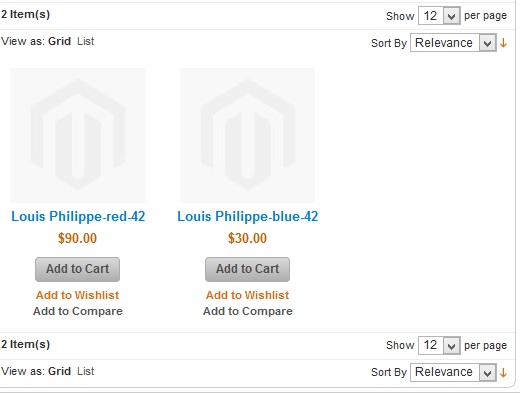Image resolution: width=520 pixels, height=393 pixels.
Task: Add Louis Philippe-blue-42 to cart
Action: (247, 269)
